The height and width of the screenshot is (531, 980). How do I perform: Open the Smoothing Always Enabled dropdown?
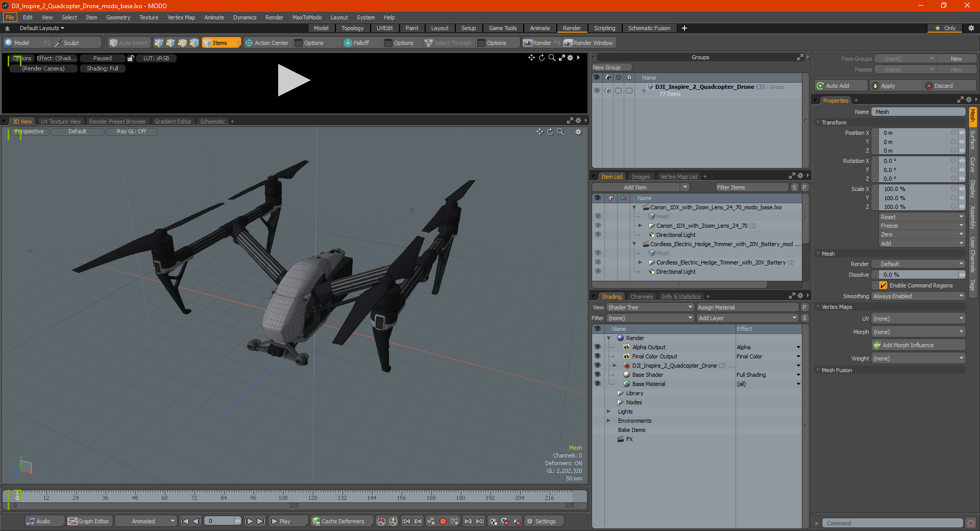pos(918,296)
